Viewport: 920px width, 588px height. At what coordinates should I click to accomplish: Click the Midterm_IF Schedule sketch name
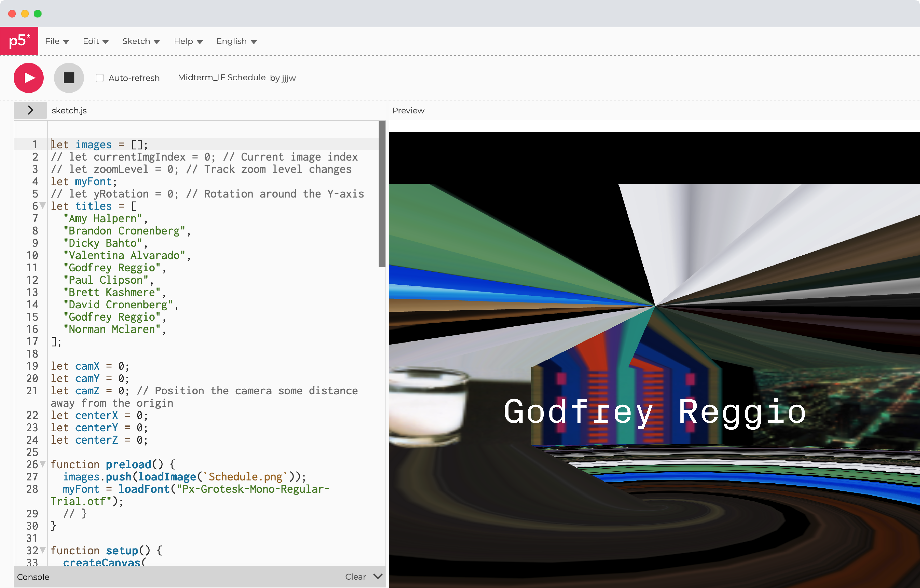point(222,77)
